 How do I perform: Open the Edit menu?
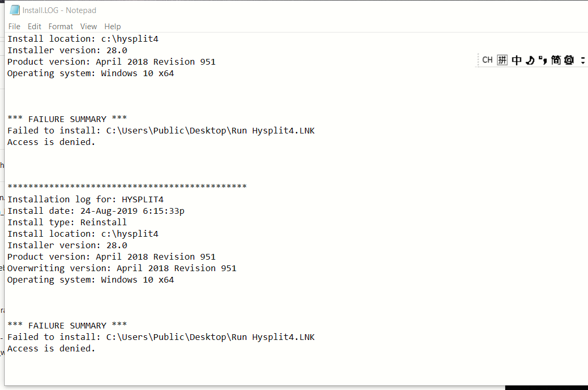34,26
